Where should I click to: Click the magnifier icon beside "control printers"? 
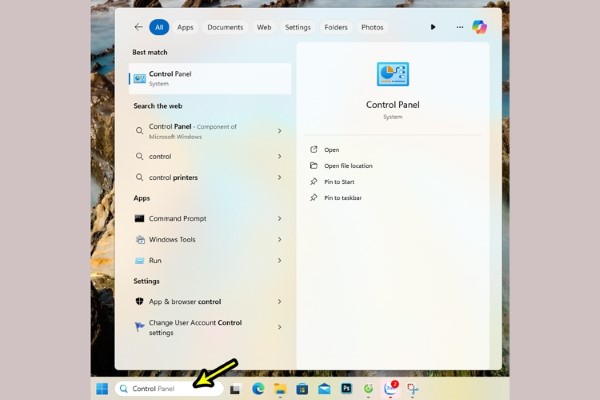click(x=140, y=177)
